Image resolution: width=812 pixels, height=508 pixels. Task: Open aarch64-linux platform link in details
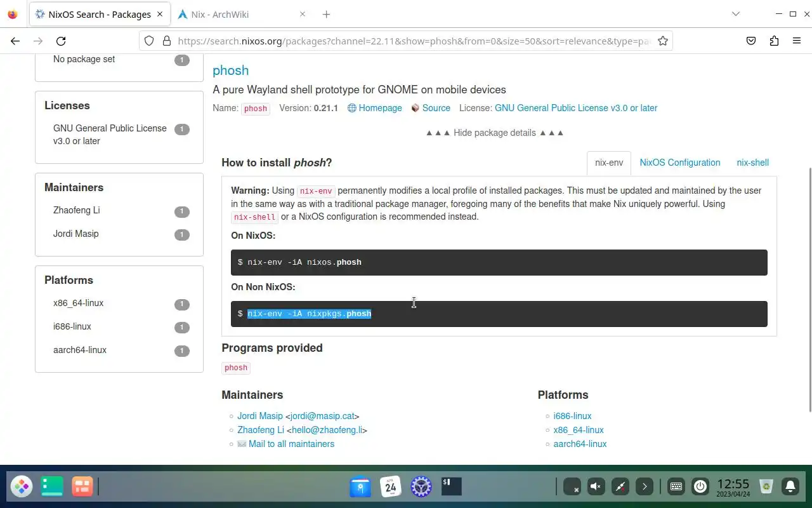click(580, 444)
